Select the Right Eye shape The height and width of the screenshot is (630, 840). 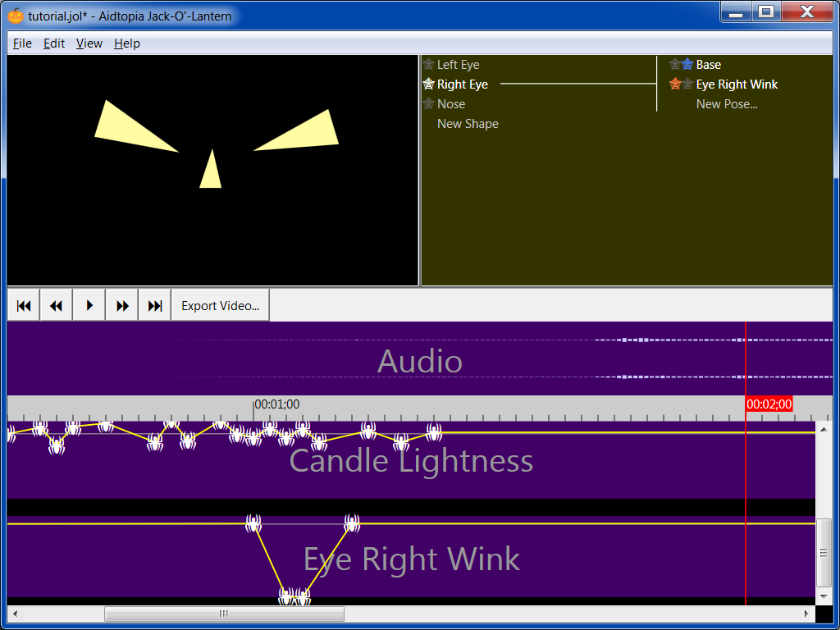(463, 84)
